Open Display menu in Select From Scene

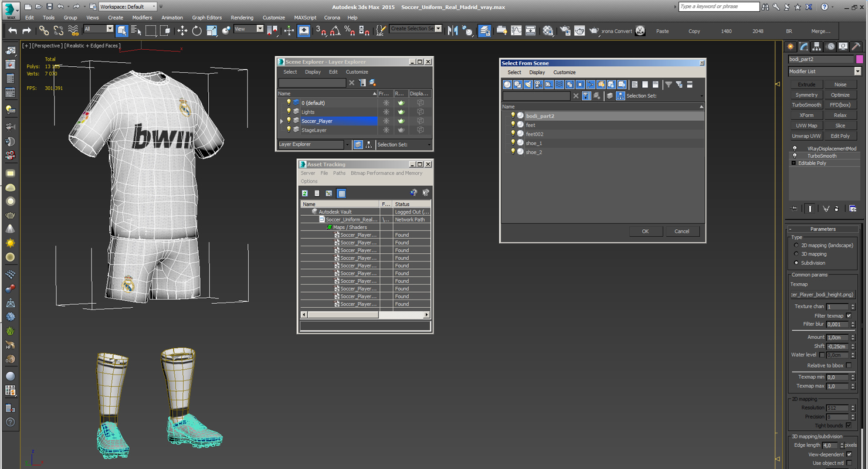coord(537,72)
